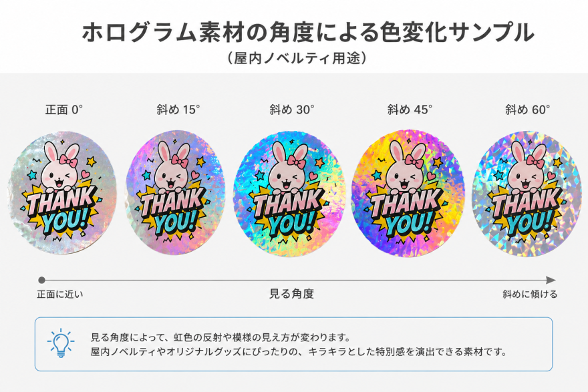588x392 pixels.
Task: Click the 斜め 60° angle label
Action: (x=527, y=110)
